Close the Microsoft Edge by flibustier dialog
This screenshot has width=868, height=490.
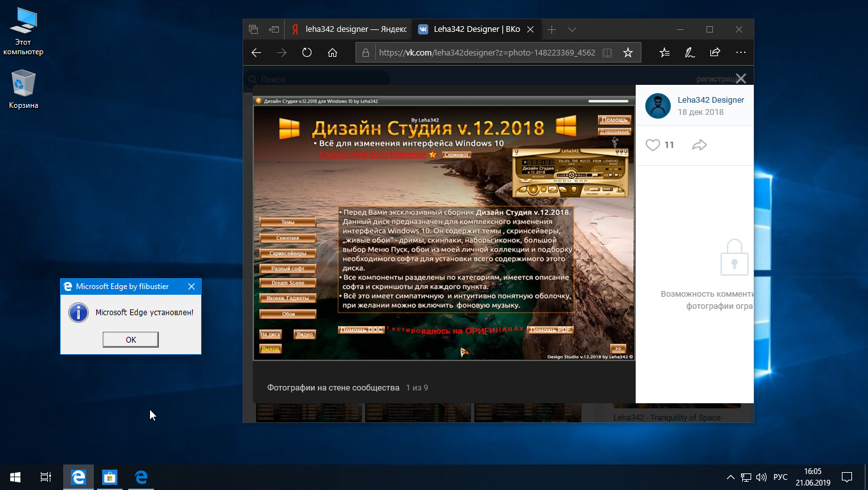coord(191,286)
